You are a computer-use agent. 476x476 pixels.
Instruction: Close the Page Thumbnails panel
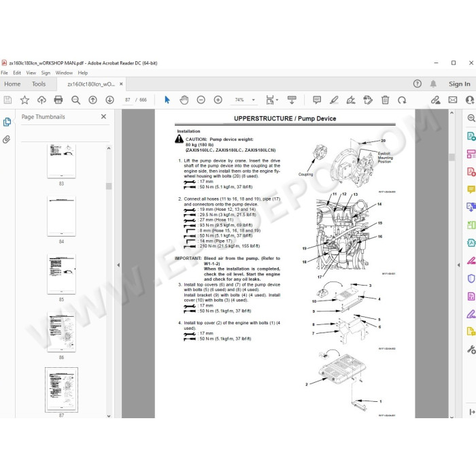[x=103, y=116]
